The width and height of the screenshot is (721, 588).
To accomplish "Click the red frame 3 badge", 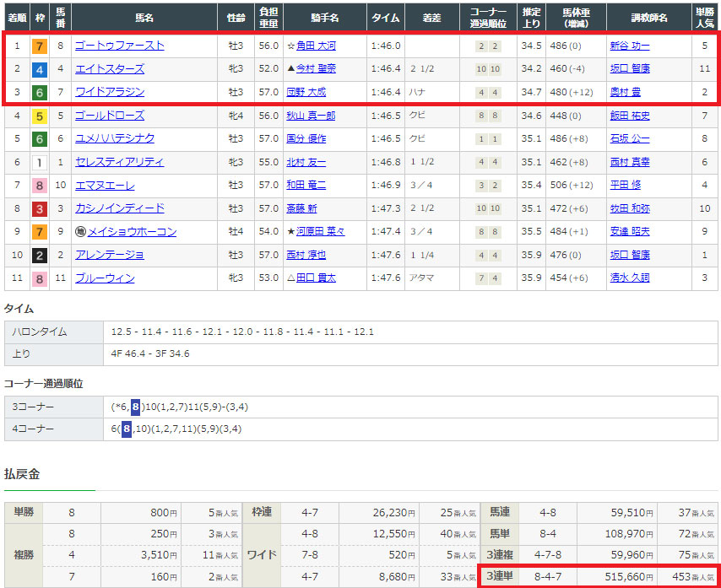I will 38,208.
